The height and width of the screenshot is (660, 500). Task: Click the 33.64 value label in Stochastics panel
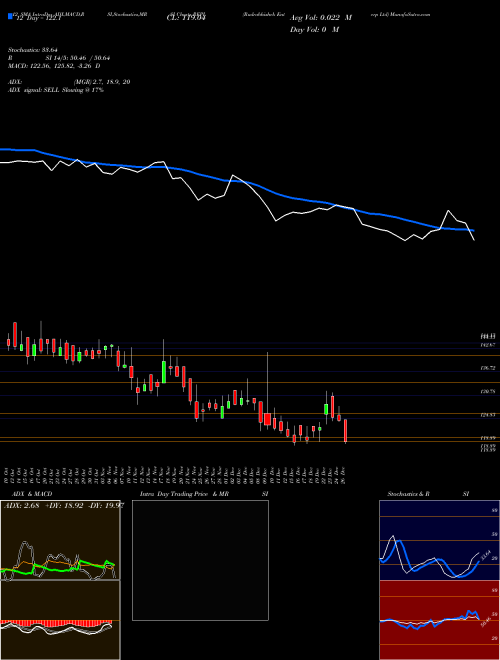(485, 555)
